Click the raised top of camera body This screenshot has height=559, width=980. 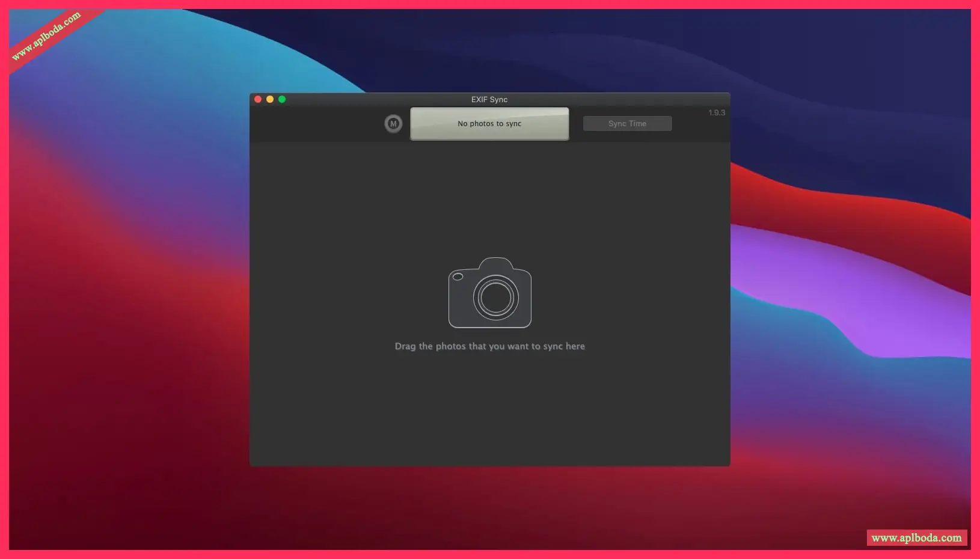[x=496, y=263]
